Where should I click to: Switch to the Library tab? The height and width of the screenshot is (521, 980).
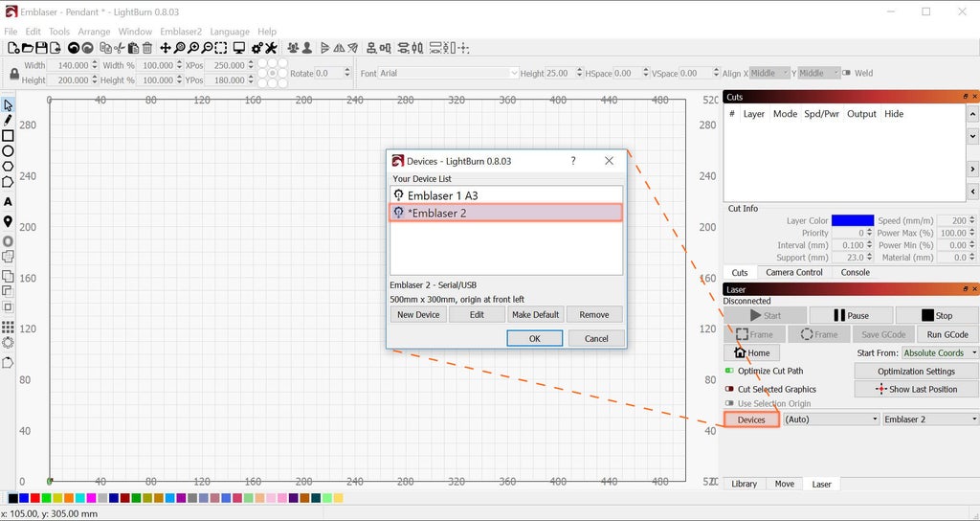pyautogui.click(x=744, y=484)
